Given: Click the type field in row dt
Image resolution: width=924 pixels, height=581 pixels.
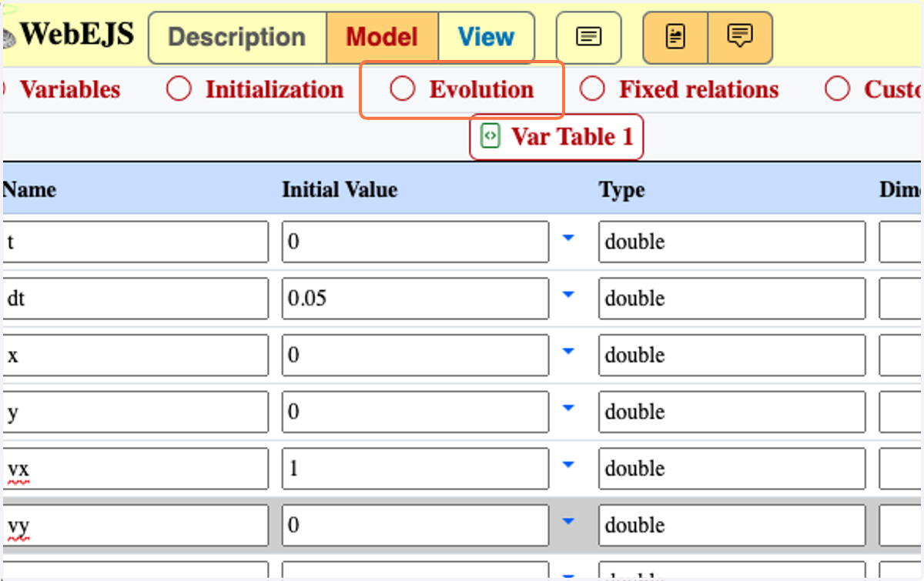Looking at the screenshot, I should (x=732, y=299).
